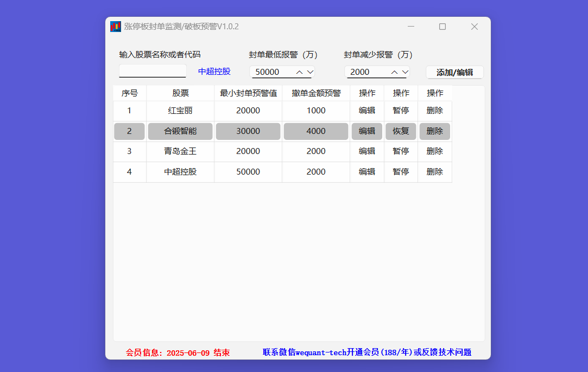
Task: Edit the 红宝丽 row
Action: point(367,111)
